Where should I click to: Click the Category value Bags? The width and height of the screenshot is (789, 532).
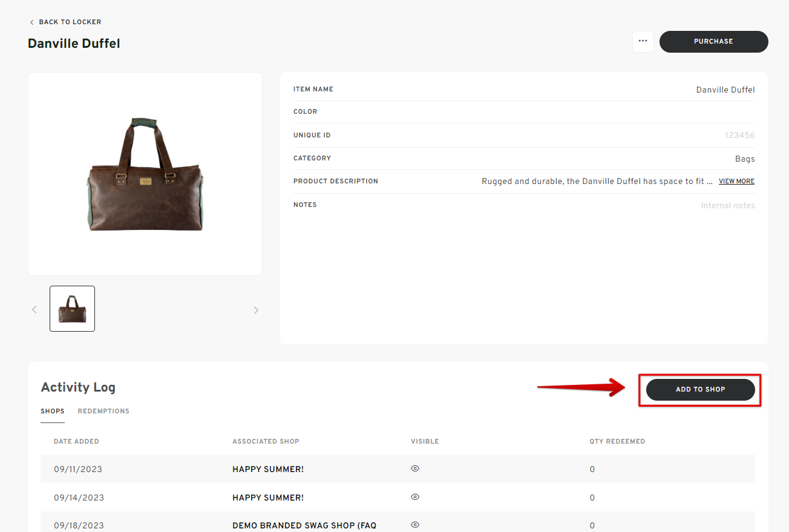tap(745, 159)
